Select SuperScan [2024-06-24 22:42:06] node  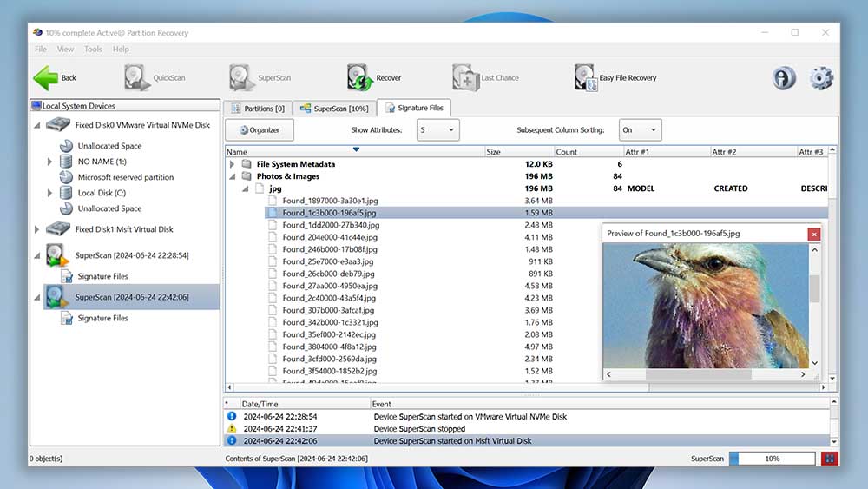[132, 297]
